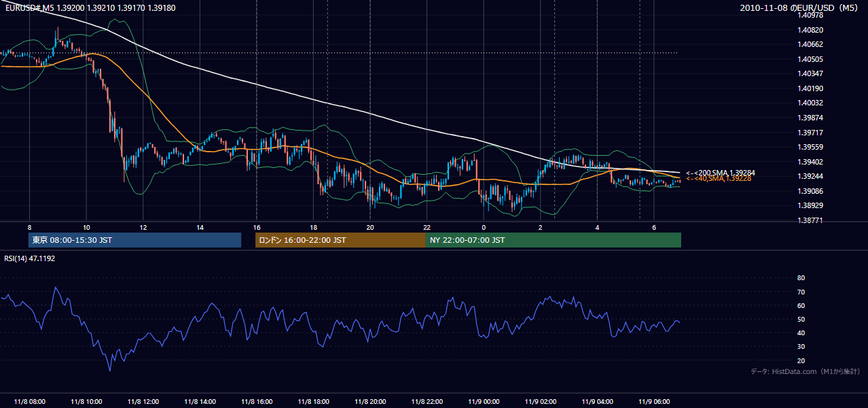This screenshot has width=868, height=408.
Task: Click the 11/8 10:00 time label
Action: 86,402
